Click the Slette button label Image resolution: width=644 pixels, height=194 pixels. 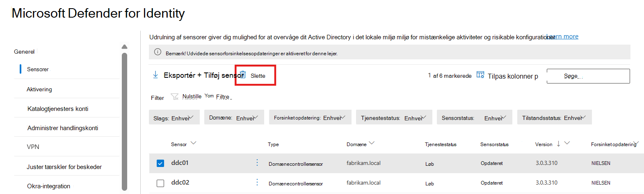(x=258, y=76)
